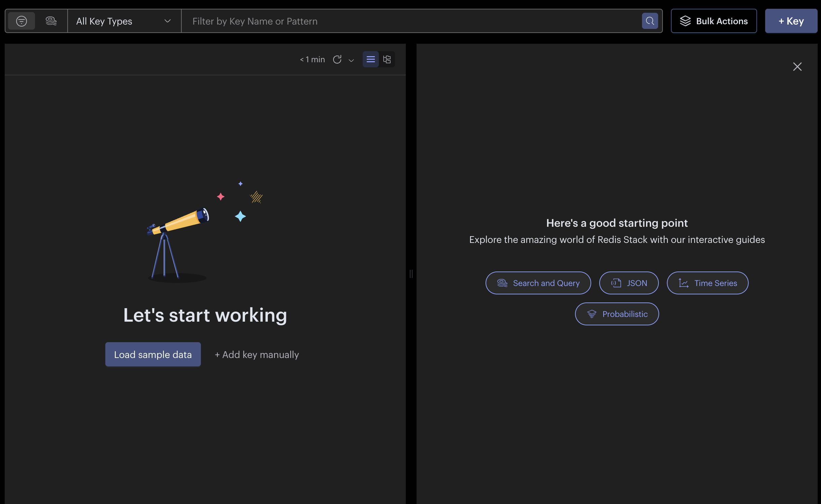Select the Filter by Key Name mode icon
The width and height of the screenshot is (821, 504).
[22, 21]
